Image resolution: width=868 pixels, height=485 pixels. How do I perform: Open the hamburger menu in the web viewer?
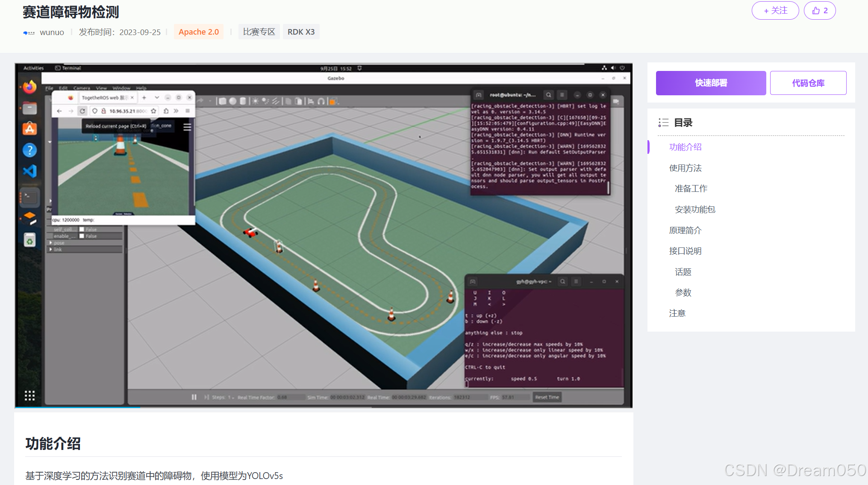point(187,127)
